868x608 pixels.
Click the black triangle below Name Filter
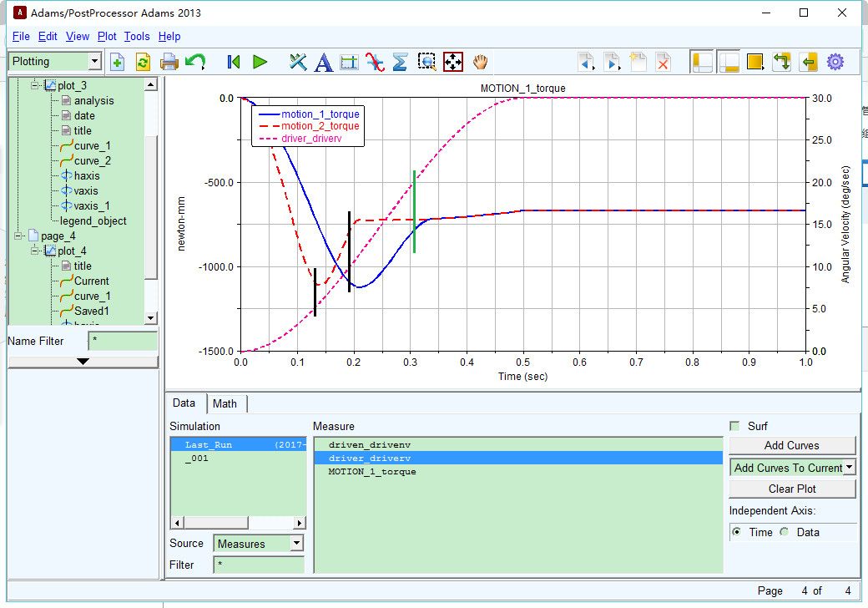click(83, 362)
